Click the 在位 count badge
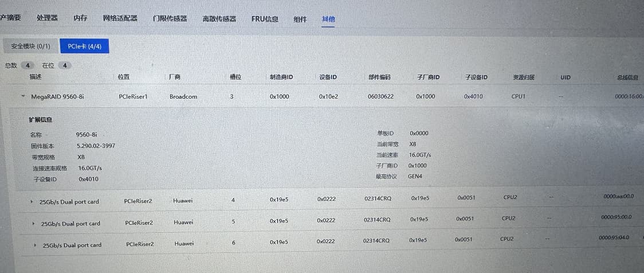644x273 pixels. [65, 65]
